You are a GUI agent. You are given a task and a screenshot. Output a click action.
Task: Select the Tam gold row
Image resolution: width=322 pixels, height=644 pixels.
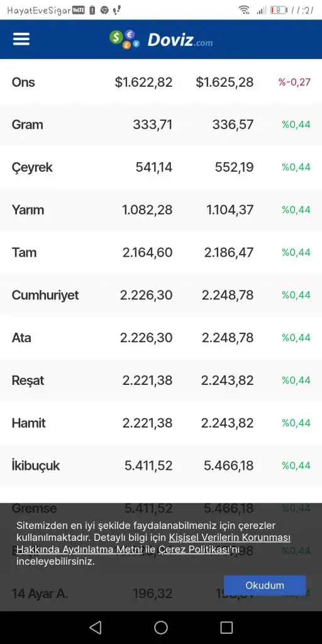pyautogui.click(x=161, y=252)
